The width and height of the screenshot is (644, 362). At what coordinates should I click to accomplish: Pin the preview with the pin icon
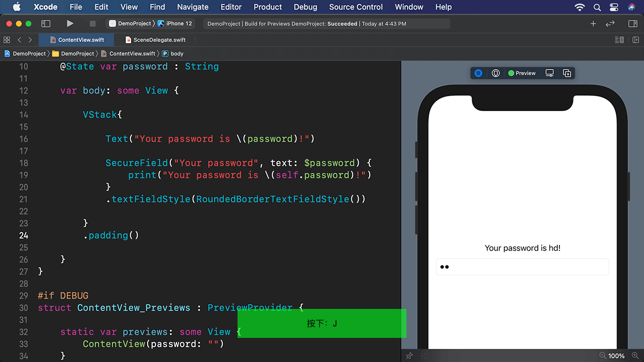[x=409, y=356]
